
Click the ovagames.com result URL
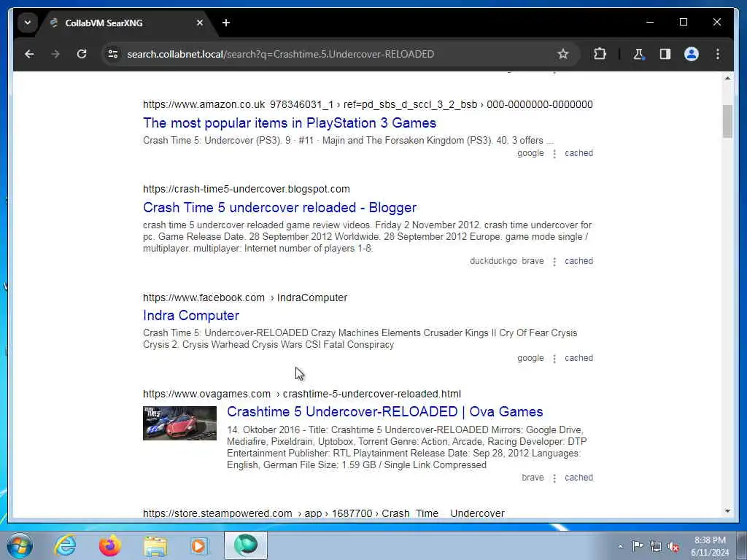click(x=302, y=394)
